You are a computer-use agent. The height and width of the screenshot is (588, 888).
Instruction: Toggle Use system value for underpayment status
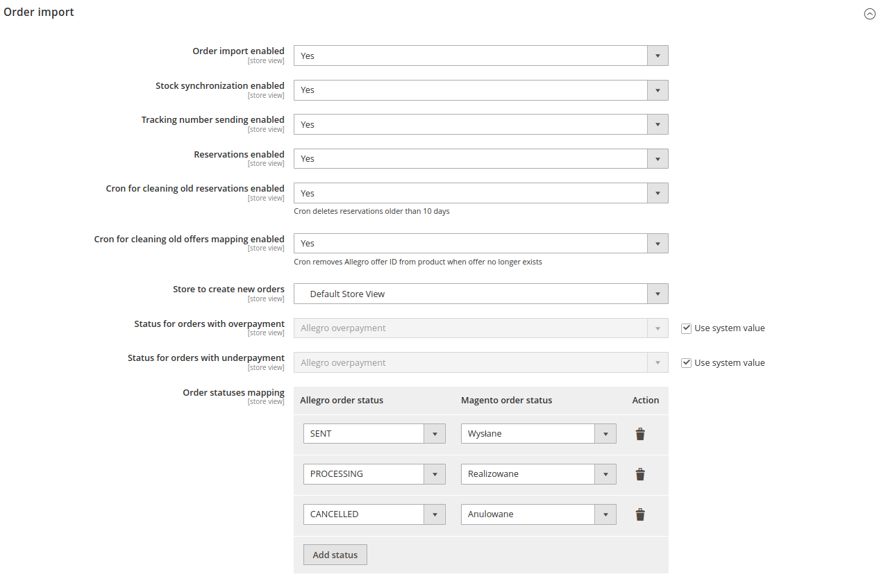click(x=686, y=363)
